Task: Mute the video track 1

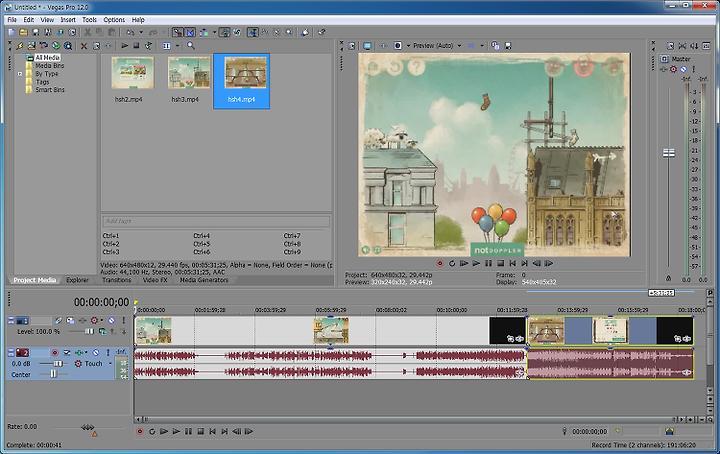Action: click(x=111, y=320)
